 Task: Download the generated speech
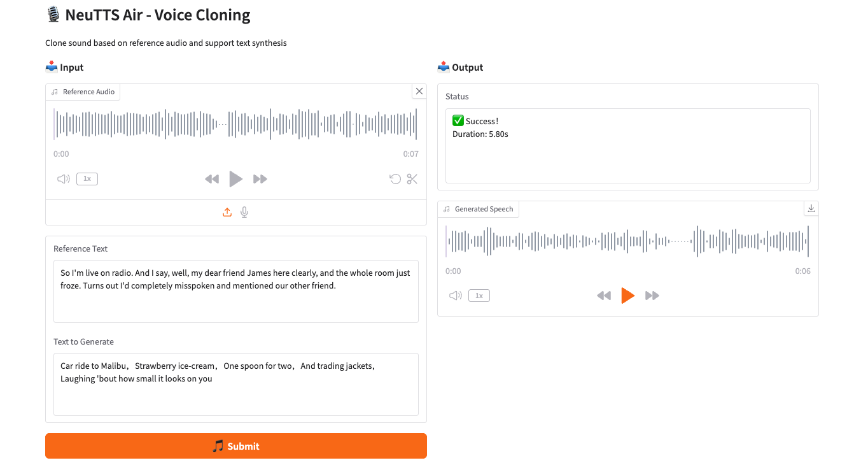[811, 208]
